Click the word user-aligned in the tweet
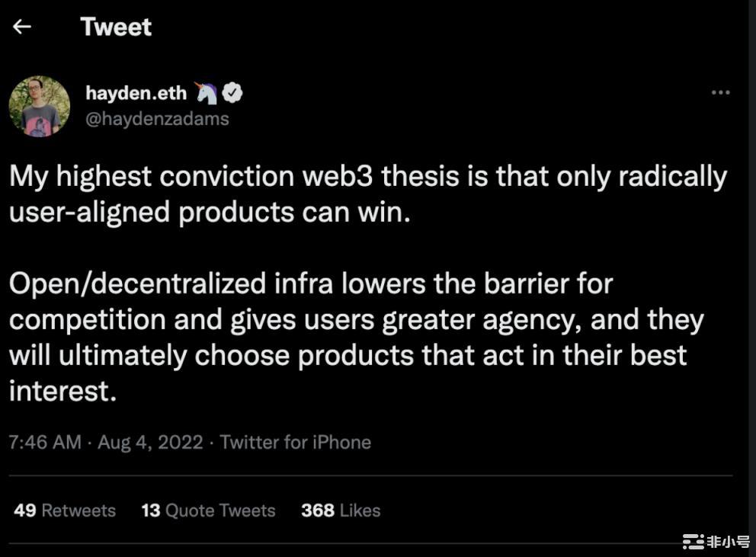This screenshot has width=756, height=557. click(88, 213)
